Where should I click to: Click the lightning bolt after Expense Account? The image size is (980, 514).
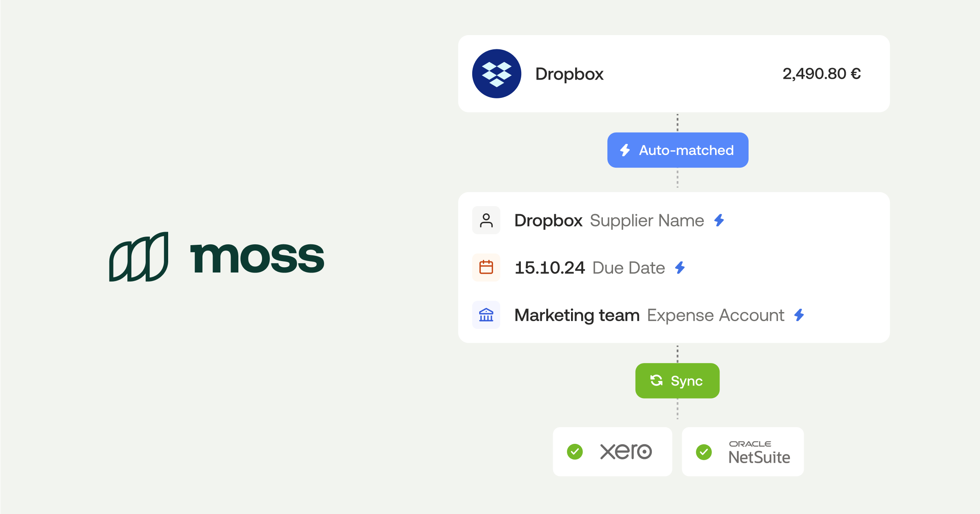pos(799,315)
